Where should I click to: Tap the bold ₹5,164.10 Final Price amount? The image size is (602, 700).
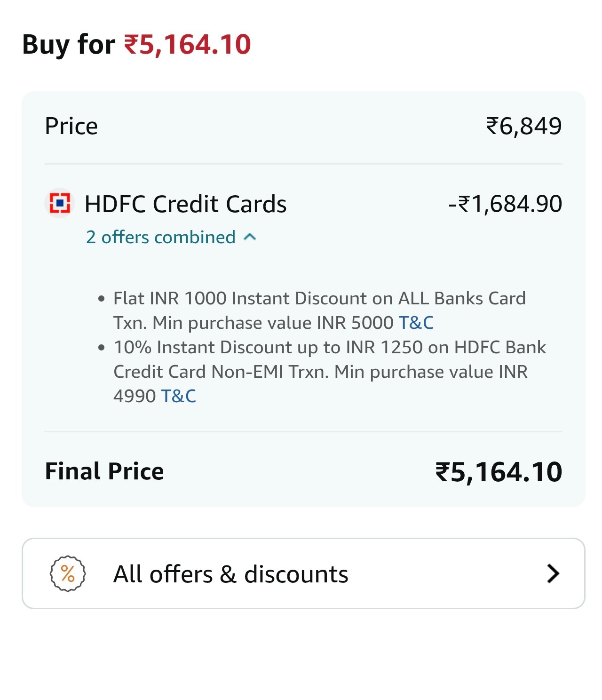[499, 472]
